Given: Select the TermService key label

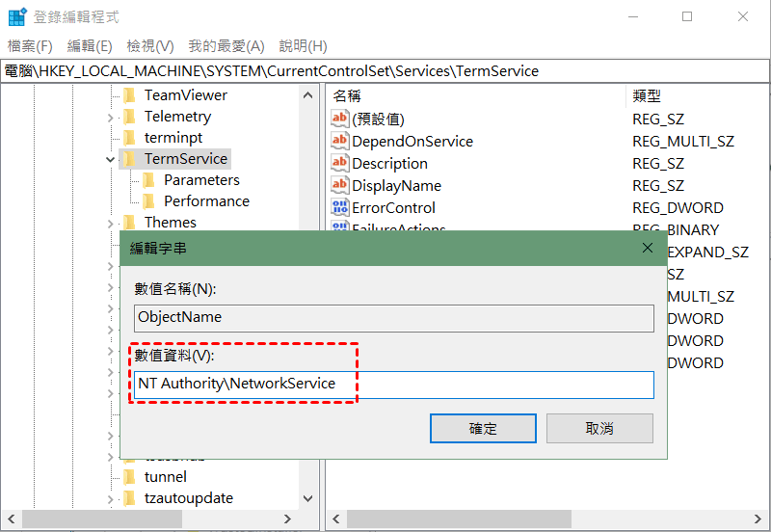Looking at the screenshot, I should [186, 159].
